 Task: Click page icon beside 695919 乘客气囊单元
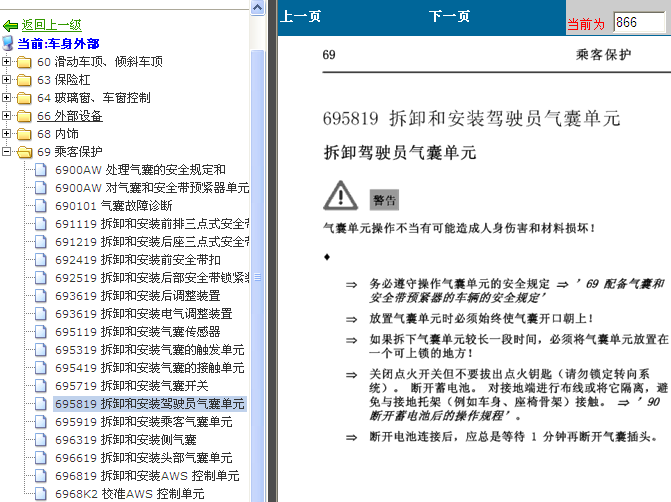(41, 422)
